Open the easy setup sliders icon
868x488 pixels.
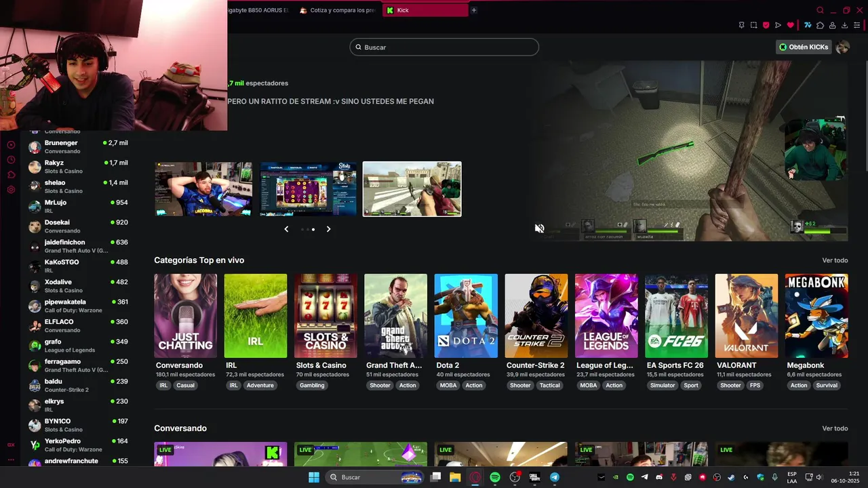pos(856,25)
